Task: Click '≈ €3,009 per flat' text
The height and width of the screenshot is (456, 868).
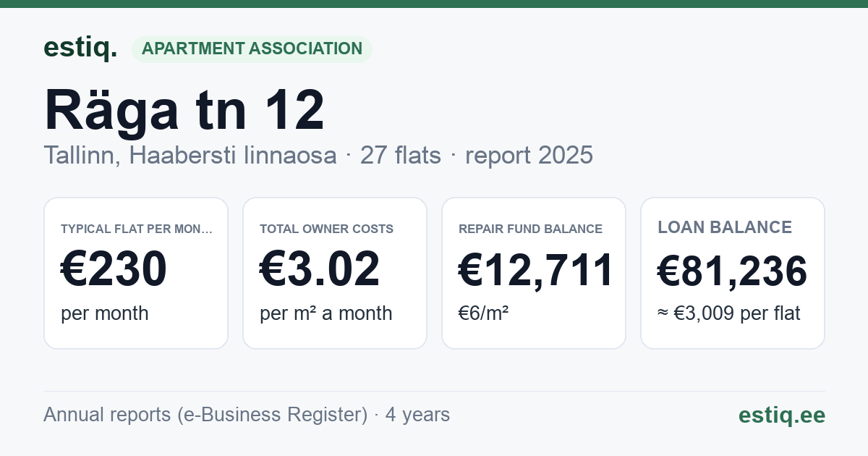Action: [x=729, y=313]
